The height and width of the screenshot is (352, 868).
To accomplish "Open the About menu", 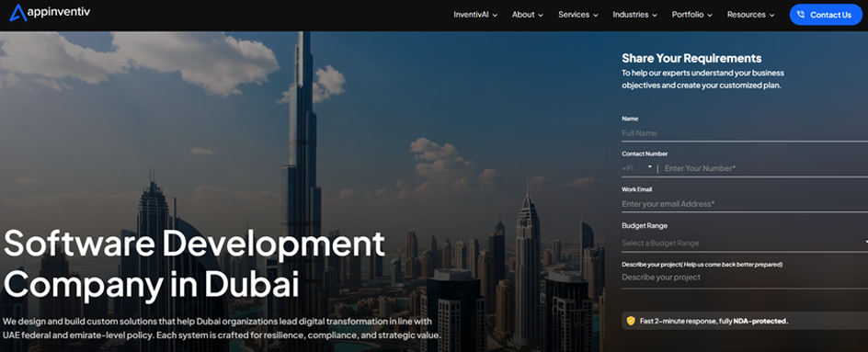I will (x=527, y=15).
